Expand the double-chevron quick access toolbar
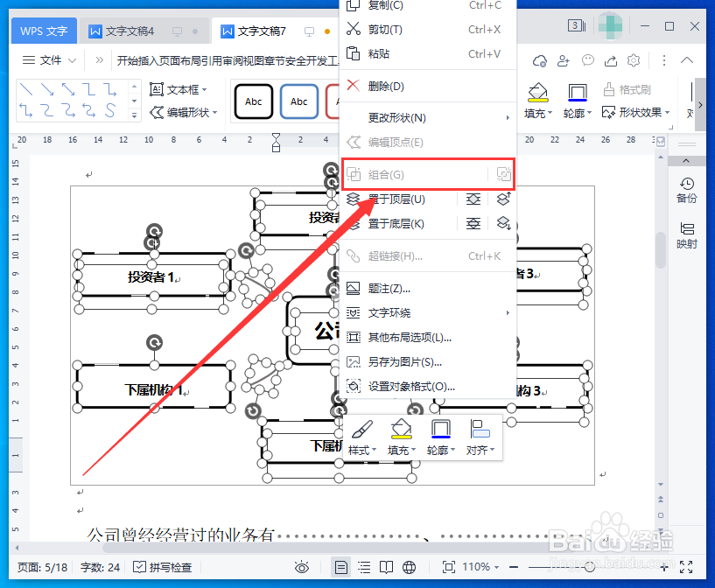 (99, 60)
